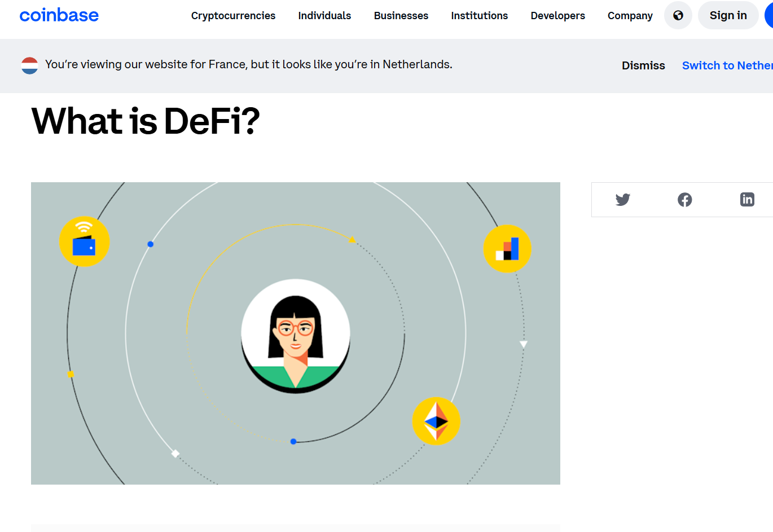Share article on LinkedIn
Screen dimensions: 773x532
[746, 200]
